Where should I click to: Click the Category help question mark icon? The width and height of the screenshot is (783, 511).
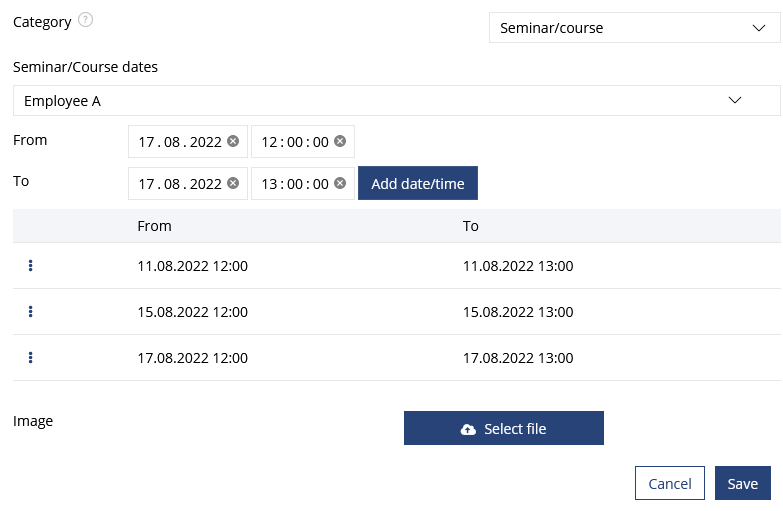[85, 20]
